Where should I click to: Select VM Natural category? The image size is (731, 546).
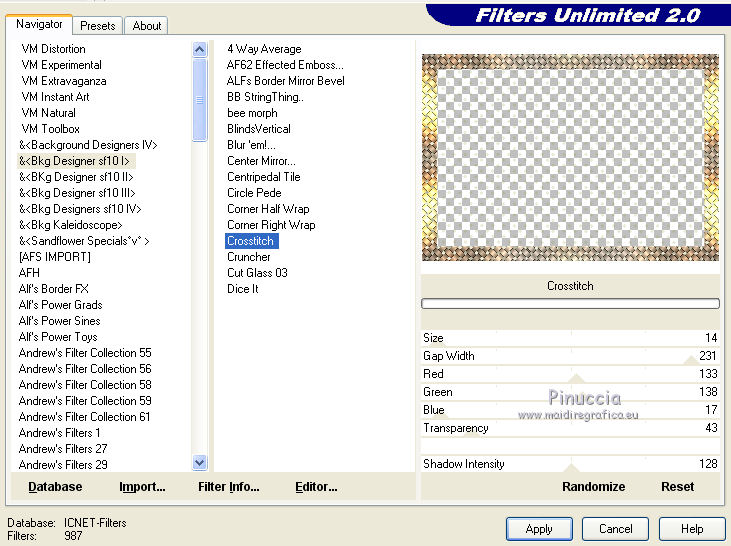[x=48, y=113]
